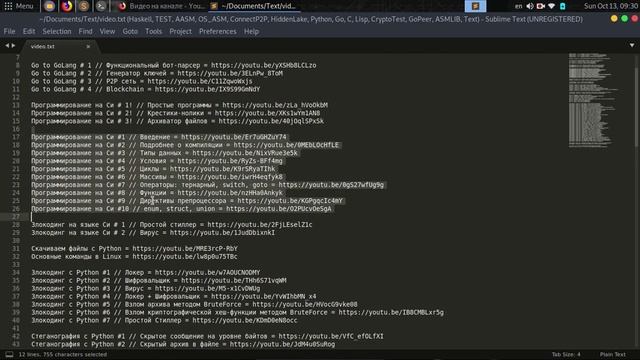This screenshot has height=360, width=640.
Task: Open the clock showing Sun Oct 13
Action: (x=611, y=6)
